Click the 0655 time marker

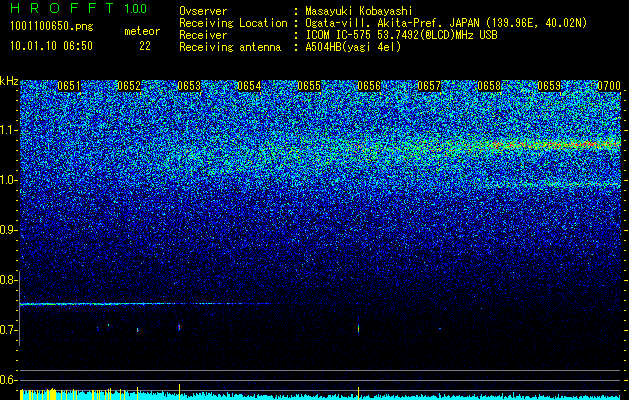coord(309,86)
